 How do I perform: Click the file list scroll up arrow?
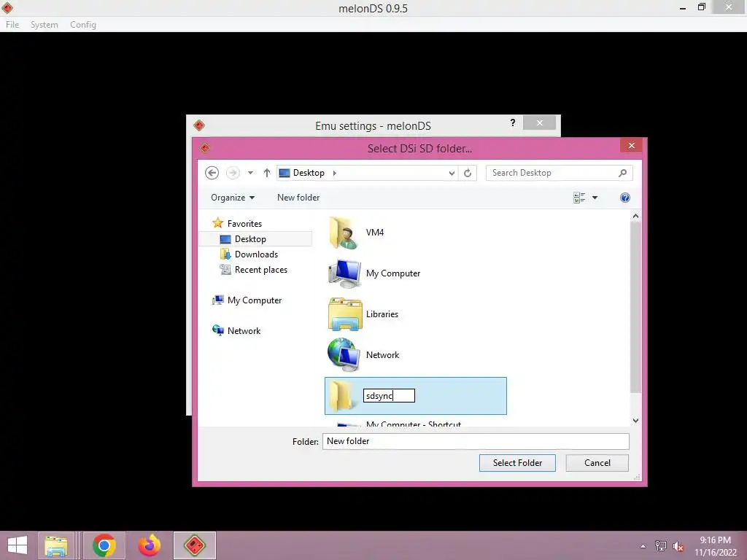coord(635,216)
